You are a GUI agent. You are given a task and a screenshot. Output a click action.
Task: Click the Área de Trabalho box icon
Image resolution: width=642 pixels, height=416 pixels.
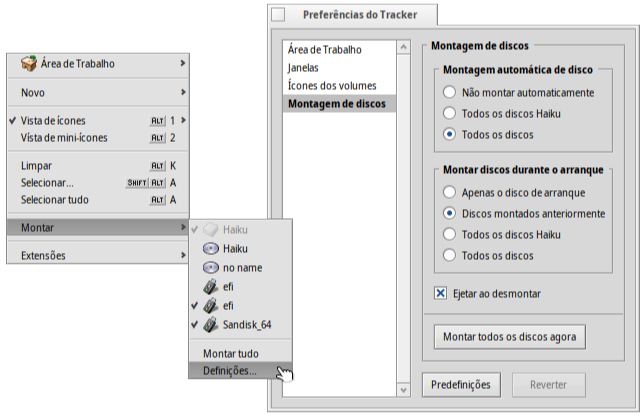tap(29, 64)
